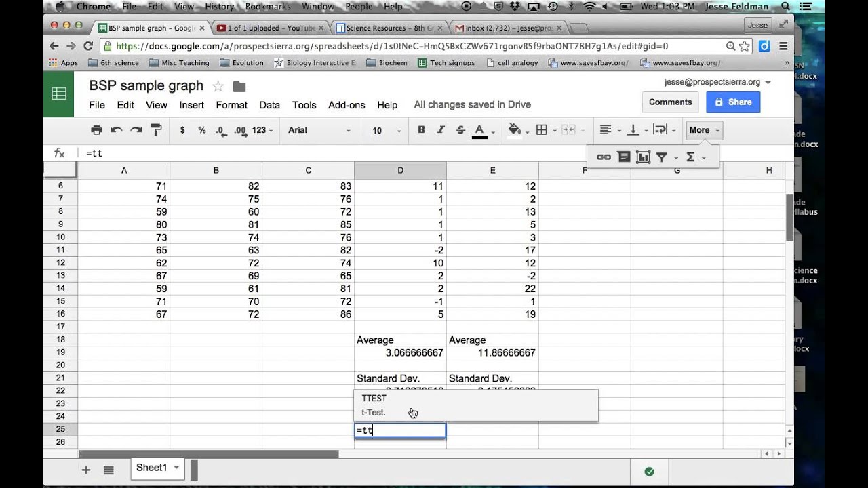Click the Print icon in the toolbar
The image size is (868, 488).
(96, 130)
